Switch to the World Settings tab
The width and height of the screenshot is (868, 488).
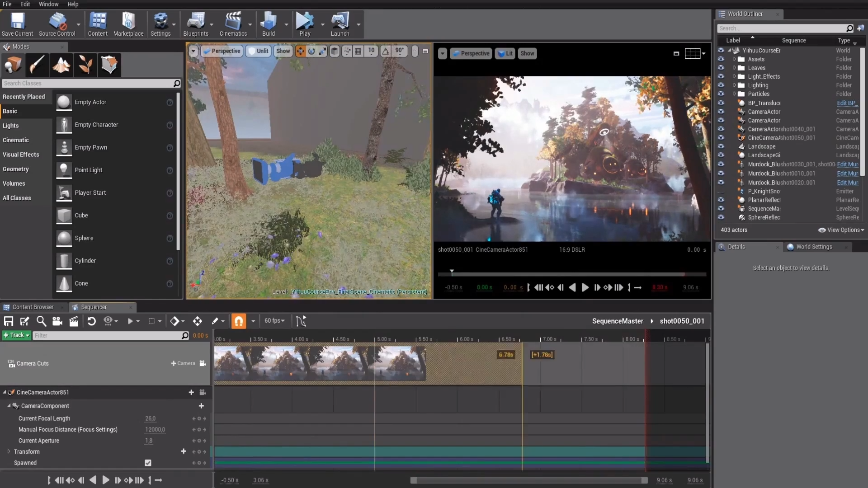pos(814,247)
